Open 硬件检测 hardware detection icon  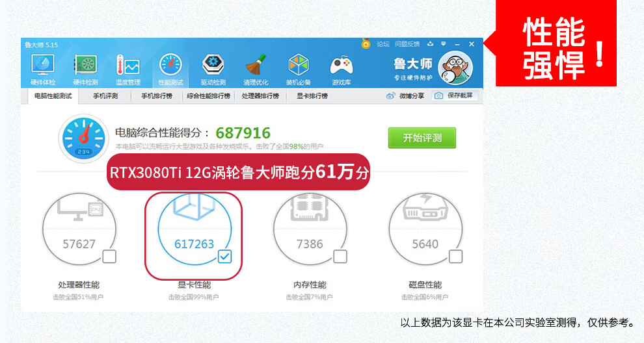[85, 69]
